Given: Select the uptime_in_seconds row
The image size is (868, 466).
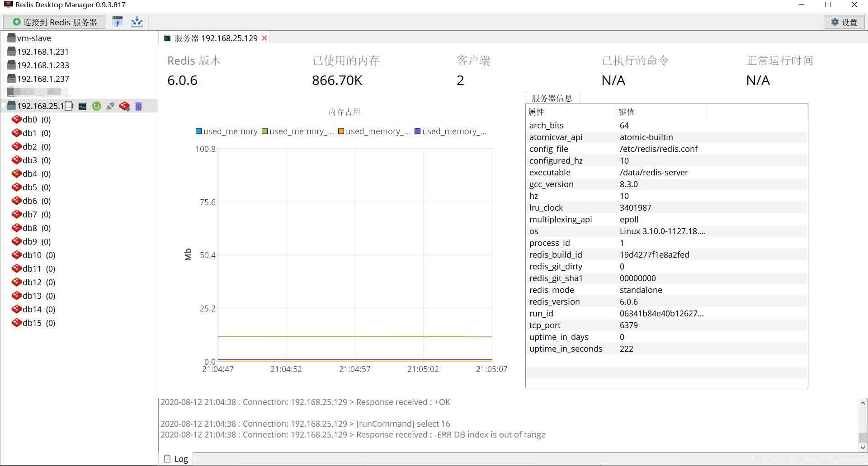Looking at the screenshot, I should coord(666,348).
